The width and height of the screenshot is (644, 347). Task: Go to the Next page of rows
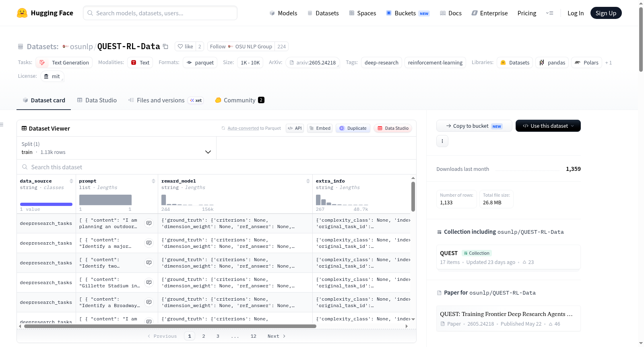277,336
